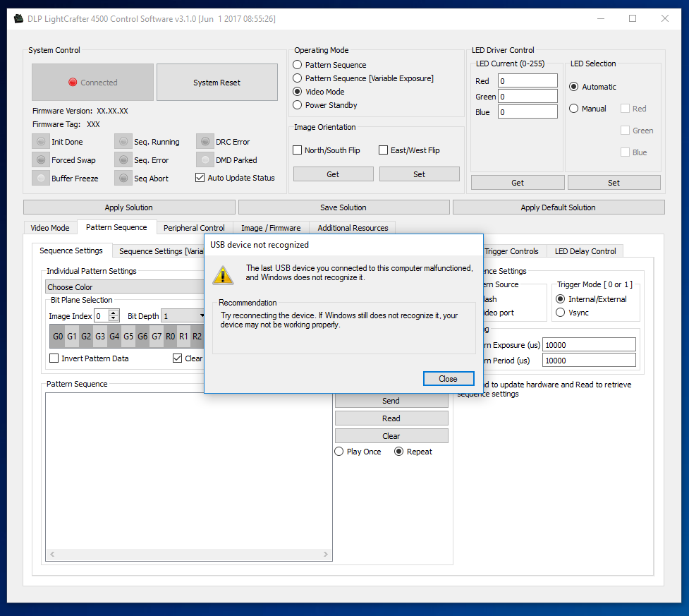Viewport: 689px width, 616px height.
Task: Click the Clear sequence button
Action: (x=391, y=436)
